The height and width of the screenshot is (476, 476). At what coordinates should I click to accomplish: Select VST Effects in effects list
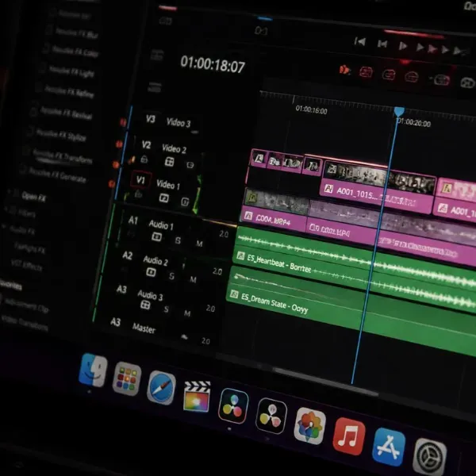tap(26, 265)
